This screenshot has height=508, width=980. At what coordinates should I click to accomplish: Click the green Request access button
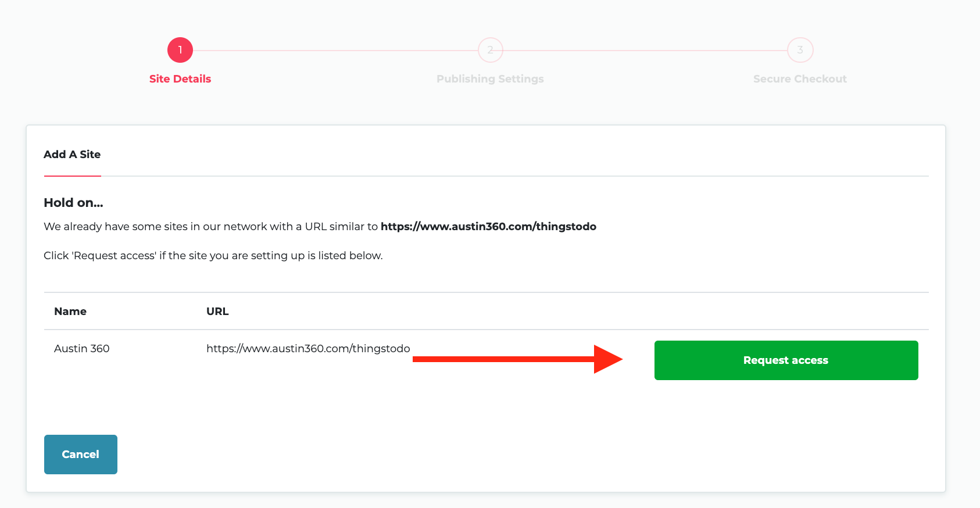[x=786, y=360]
